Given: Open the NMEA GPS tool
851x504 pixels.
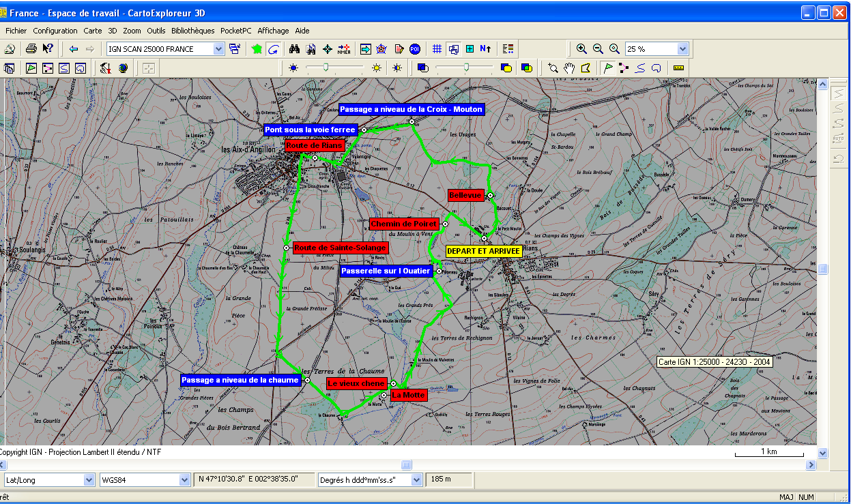Looking at the screenshot, I should tap(344, 48).
